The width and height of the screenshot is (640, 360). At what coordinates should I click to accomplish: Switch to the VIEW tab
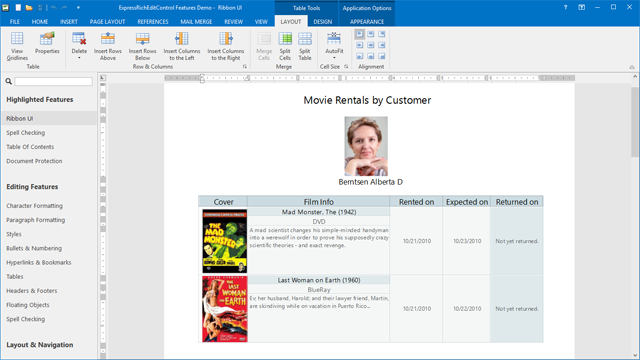(x=261, y=22)
